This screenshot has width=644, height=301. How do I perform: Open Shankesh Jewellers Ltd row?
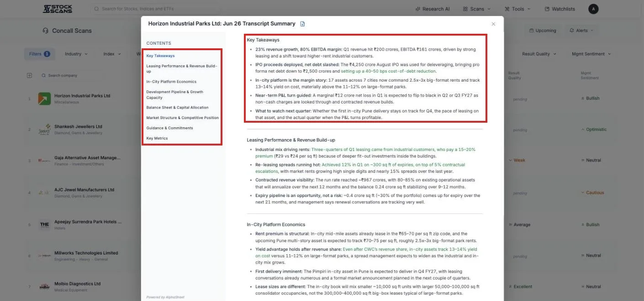point(78,126)
